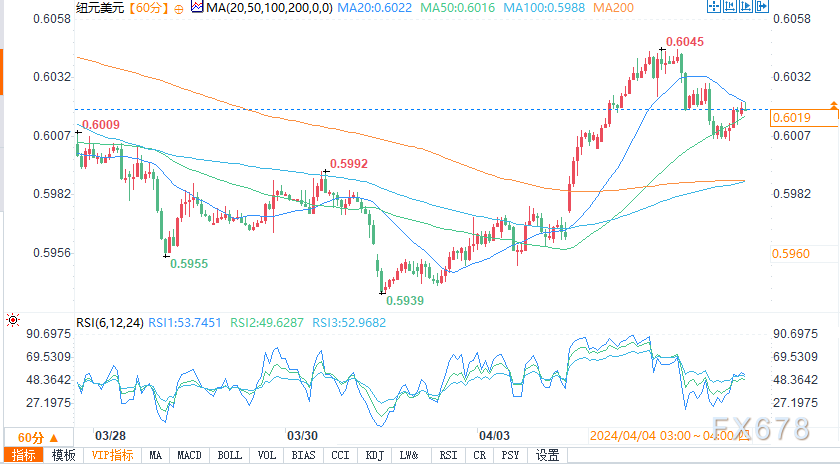This screenshot has height=464, width=840.
Task: Click 0.5982 on the left price axis
Action: [52, 193]
